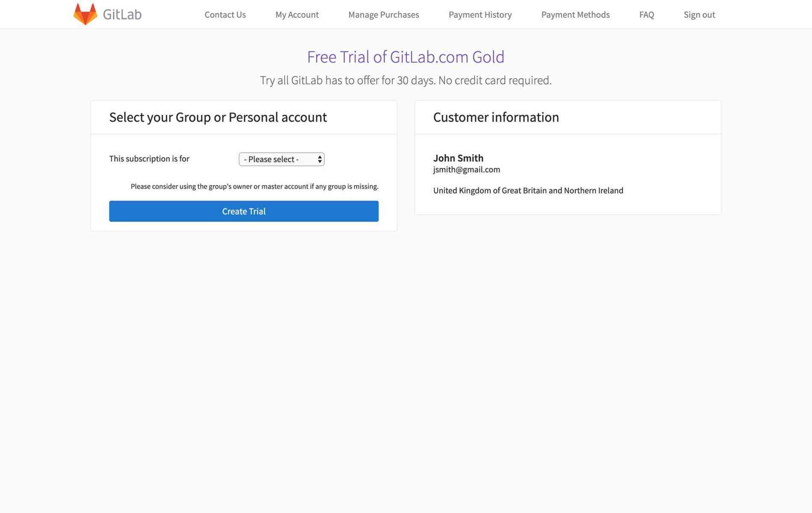View Payment History
This screenshot has width=812, height=513.
click(480, 14)
